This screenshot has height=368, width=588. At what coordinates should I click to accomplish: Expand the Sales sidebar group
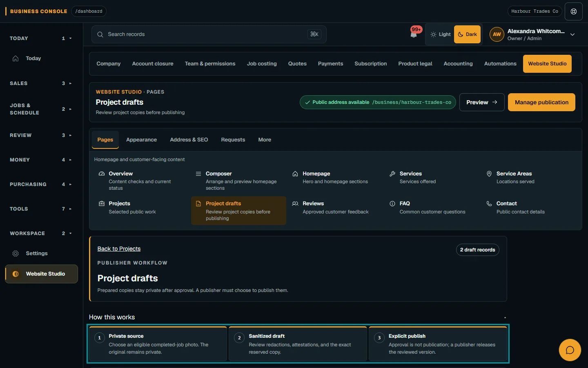tap(41, 83)
